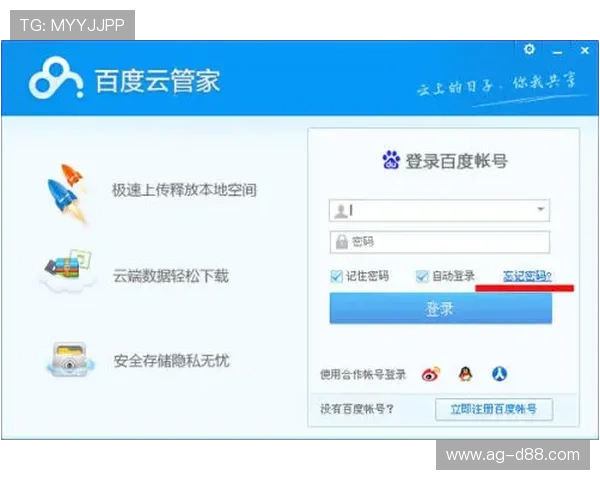600x480 pixels.
Task: Focus the 密码 password field
Action: point(439,242)
